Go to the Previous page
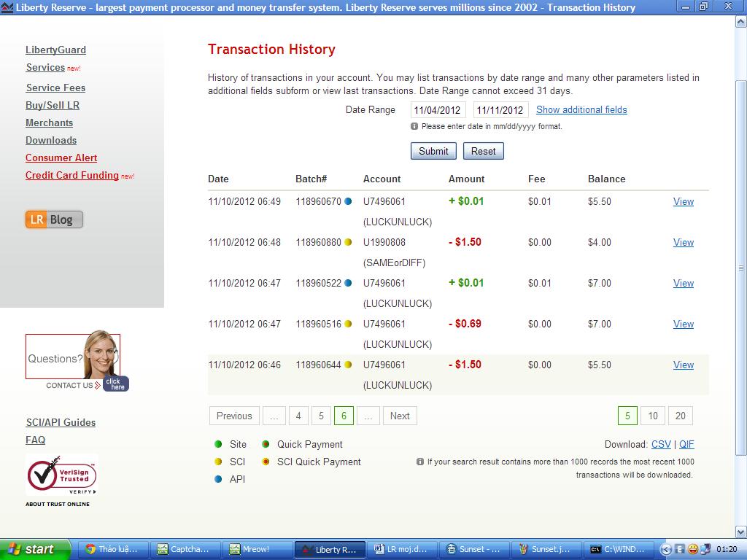 point(234,416)
